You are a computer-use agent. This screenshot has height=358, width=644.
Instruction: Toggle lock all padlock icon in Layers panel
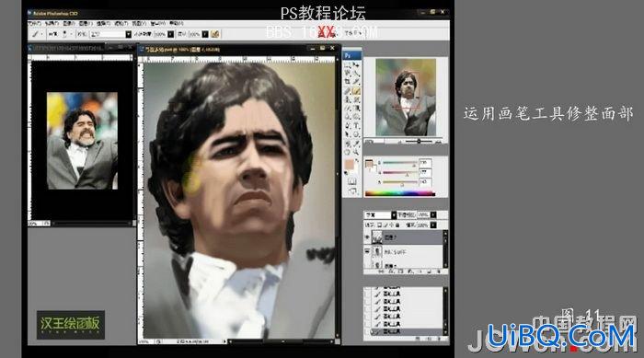click(x=397, y=225)
